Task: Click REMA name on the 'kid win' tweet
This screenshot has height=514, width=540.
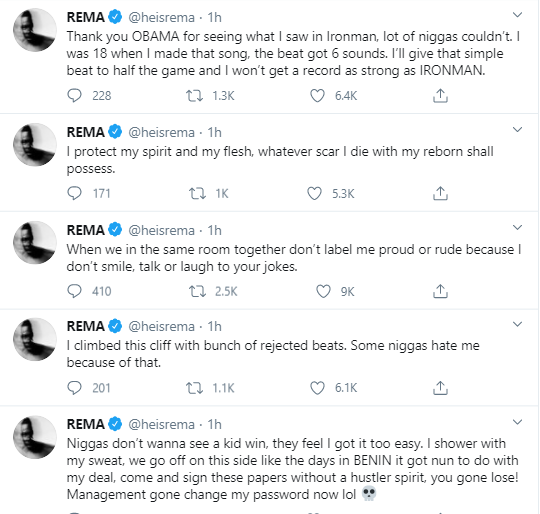Action: (86, 424)
